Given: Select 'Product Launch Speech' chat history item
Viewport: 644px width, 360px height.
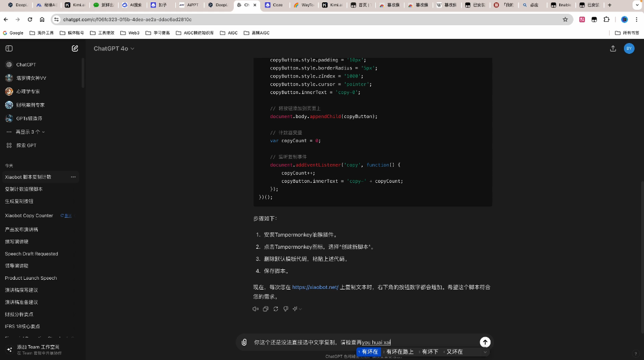Looking at the screenshot, I should pyautogui.click(x=31, y=278).
